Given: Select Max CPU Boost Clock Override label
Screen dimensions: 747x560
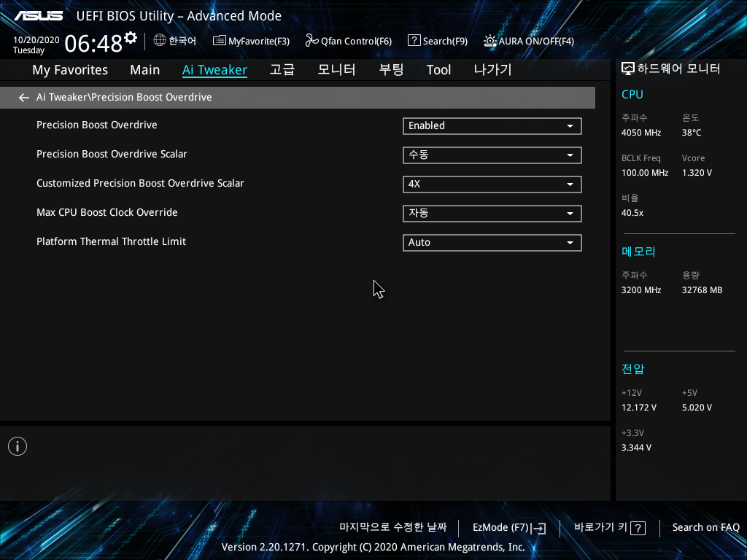Looking at the screenshot, I should coord(107,212).
